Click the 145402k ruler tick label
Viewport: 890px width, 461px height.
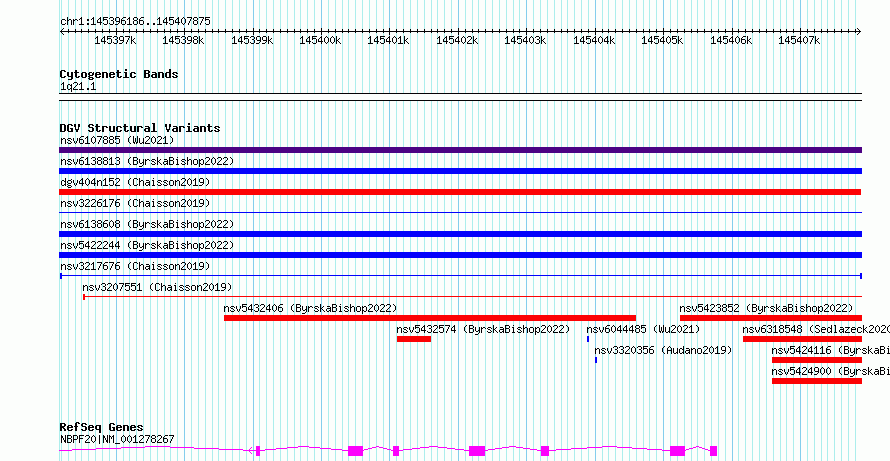[x=457, y=40]
